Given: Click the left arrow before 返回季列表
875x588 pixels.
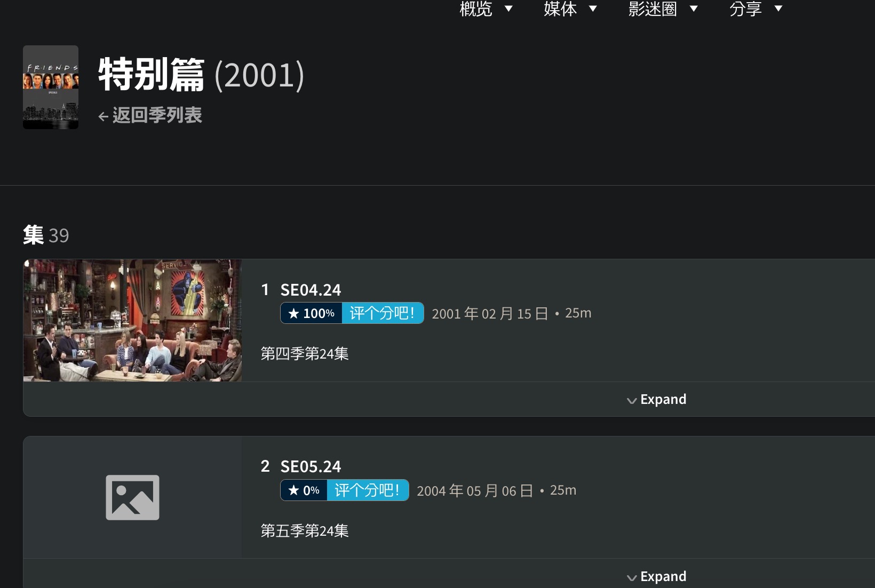Looking at the screenshot, I should pos(104,116).
